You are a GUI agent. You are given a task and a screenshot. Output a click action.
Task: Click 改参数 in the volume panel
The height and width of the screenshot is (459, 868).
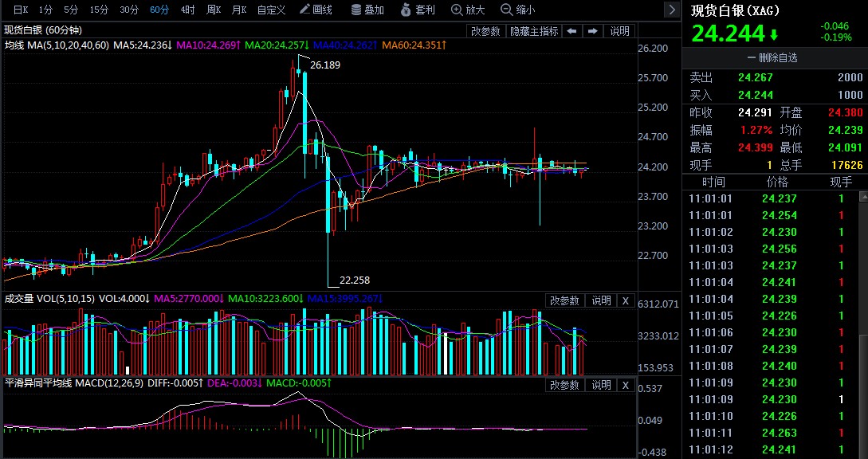point(564,300)
